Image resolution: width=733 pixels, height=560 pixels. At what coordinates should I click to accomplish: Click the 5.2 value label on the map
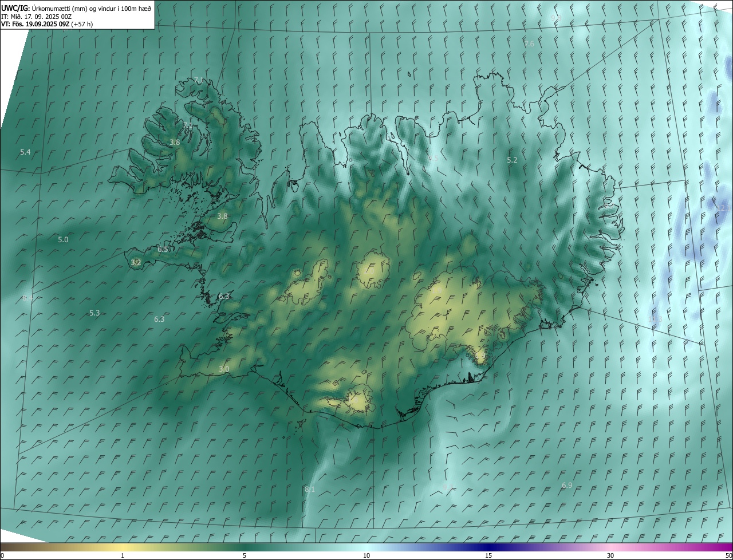coord(512,160)
